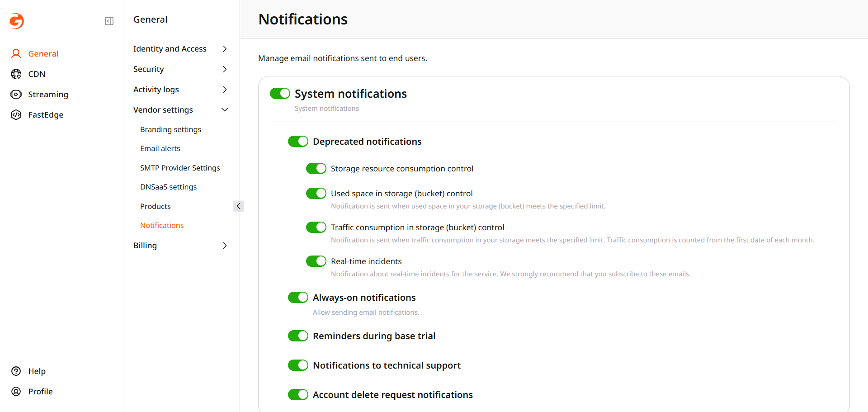Open DNSaaS settings page

(x=168, y=187)
